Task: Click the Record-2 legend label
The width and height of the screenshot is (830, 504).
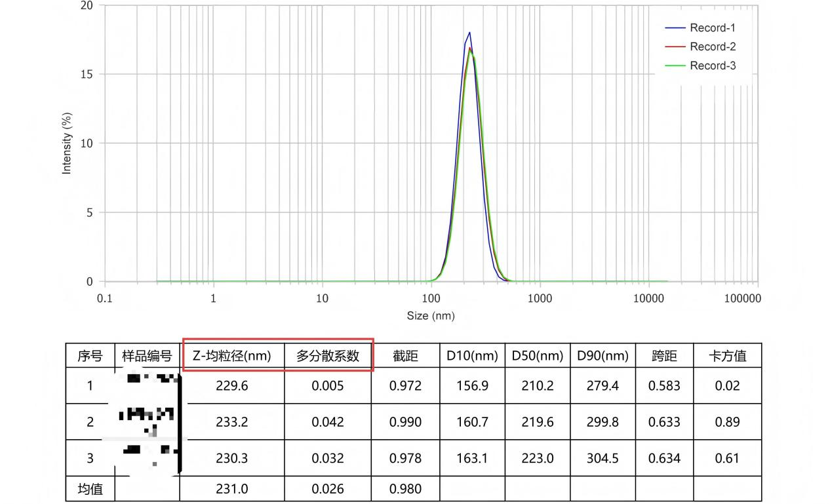Action: (x=713, y=47)
